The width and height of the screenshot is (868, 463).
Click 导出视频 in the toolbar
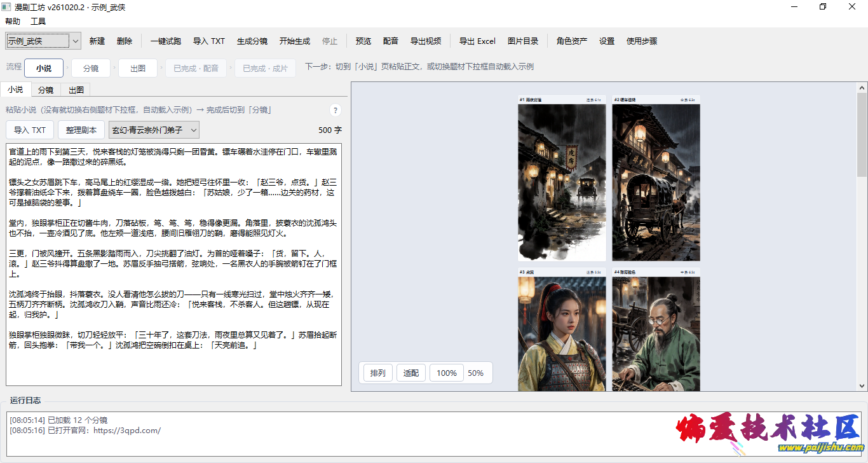[426, 41]
